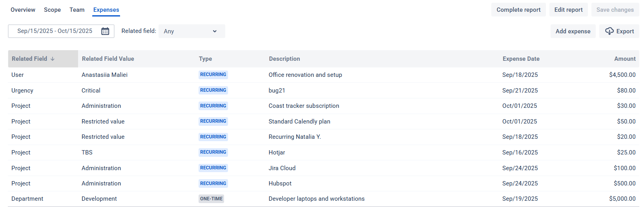Click the Sep/19/2025 expense date
644x207 pixels.
tap(520, 199)
